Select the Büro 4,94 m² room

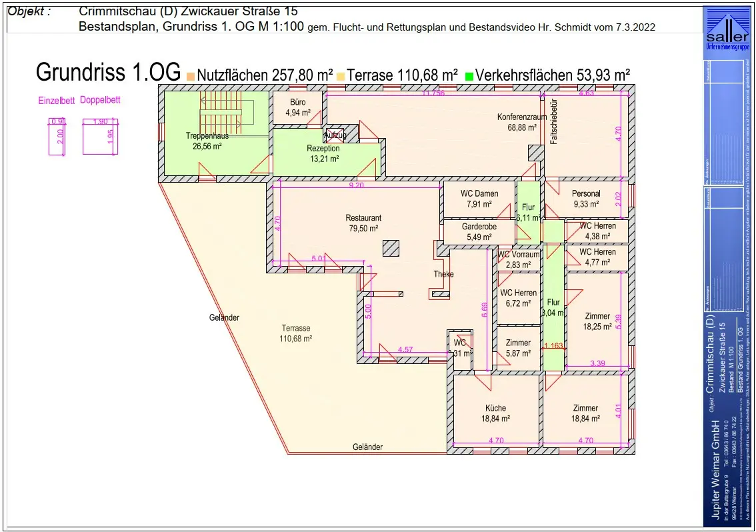pos(297,107)
